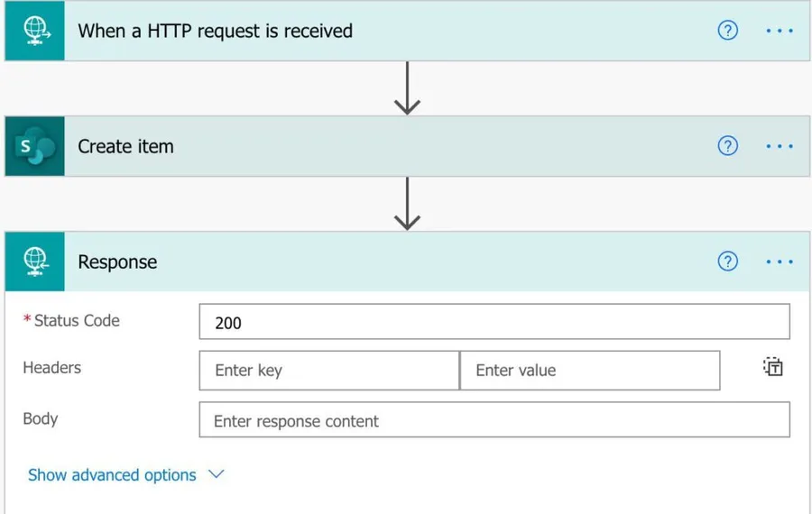The image size is (812, 514).
Task: Click the HTTP request trigger icon
Action: pos(34,31)
